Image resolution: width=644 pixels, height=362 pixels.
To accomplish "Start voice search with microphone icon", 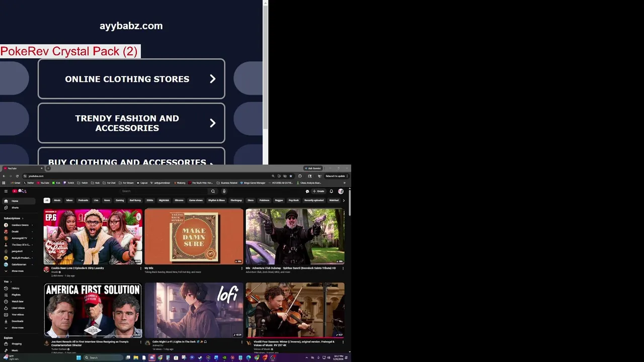I will click(x=224, y=191).
